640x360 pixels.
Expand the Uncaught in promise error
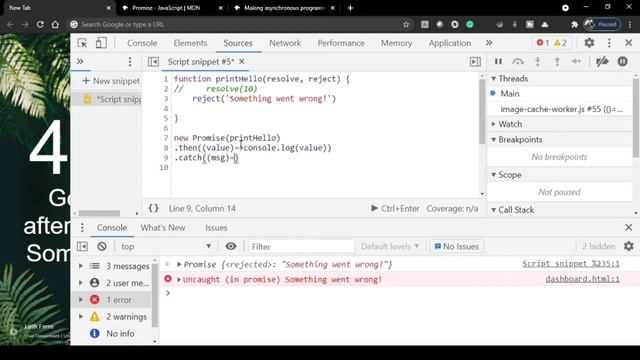click(179, 280)
